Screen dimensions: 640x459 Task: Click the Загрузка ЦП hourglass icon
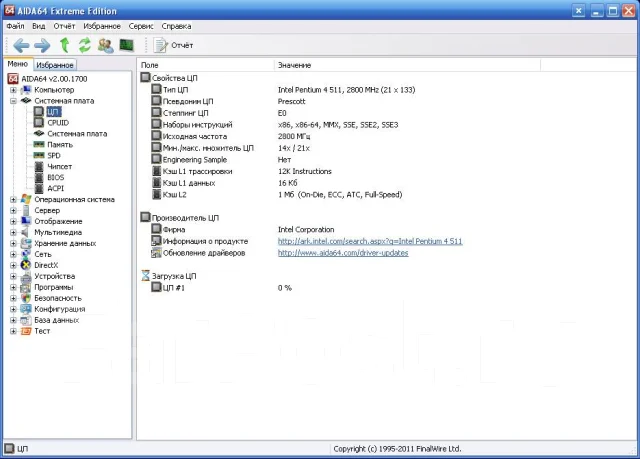[146, 276]
